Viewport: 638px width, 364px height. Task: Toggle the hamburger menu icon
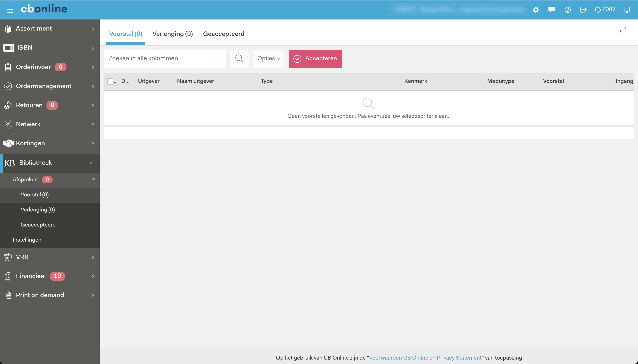[10, 10]
